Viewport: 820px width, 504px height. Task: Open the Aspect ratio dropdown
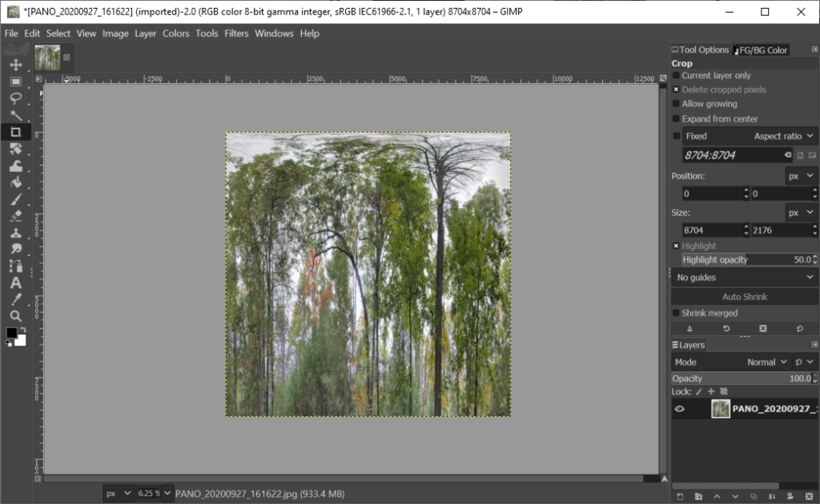click(783, 136)
